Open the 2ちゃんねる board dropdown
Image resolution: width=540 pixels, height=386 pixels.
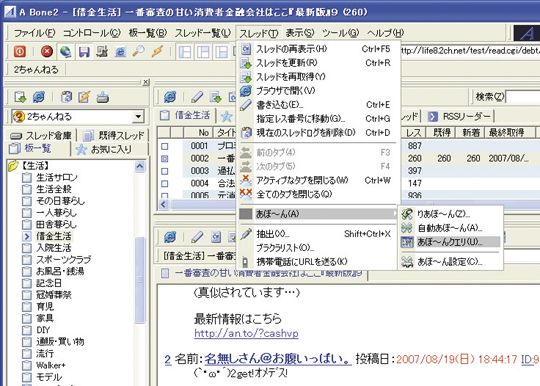138,117
